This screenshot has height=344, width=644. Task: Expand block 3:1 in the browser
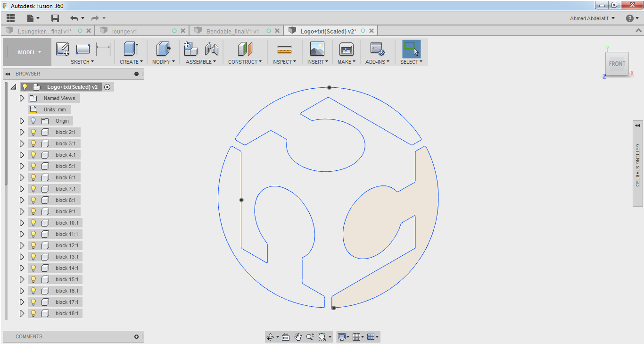(x=22, y=143)
